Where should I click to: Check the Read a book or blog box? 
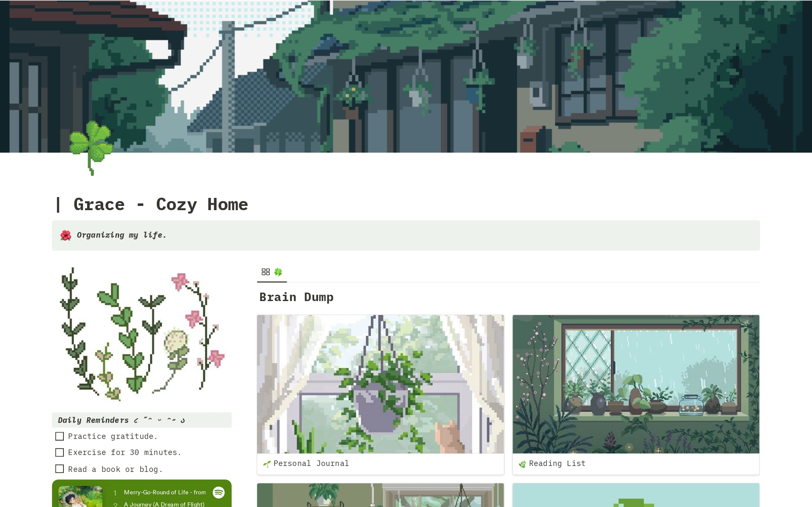[60, 469]
